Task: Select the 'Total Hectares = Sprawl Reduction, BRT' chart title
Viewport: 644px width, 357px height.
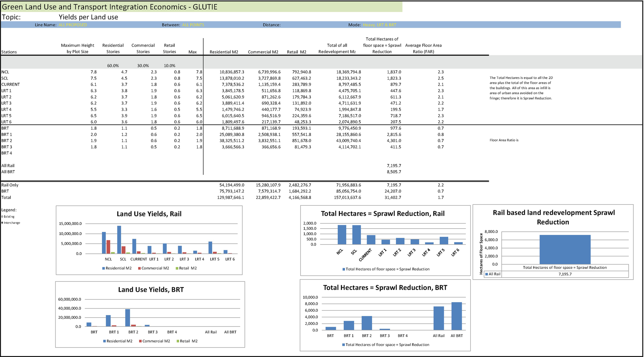Action: pos(385,287)
